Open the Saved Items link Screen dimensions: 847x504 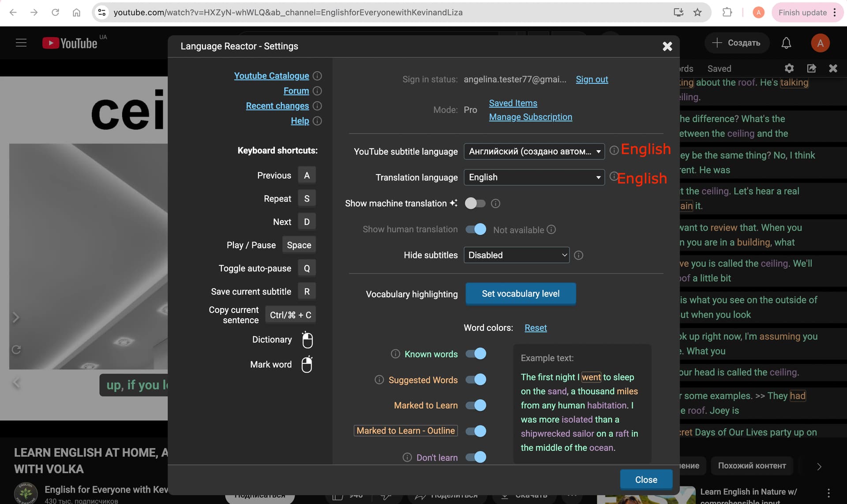pos(513,103)
